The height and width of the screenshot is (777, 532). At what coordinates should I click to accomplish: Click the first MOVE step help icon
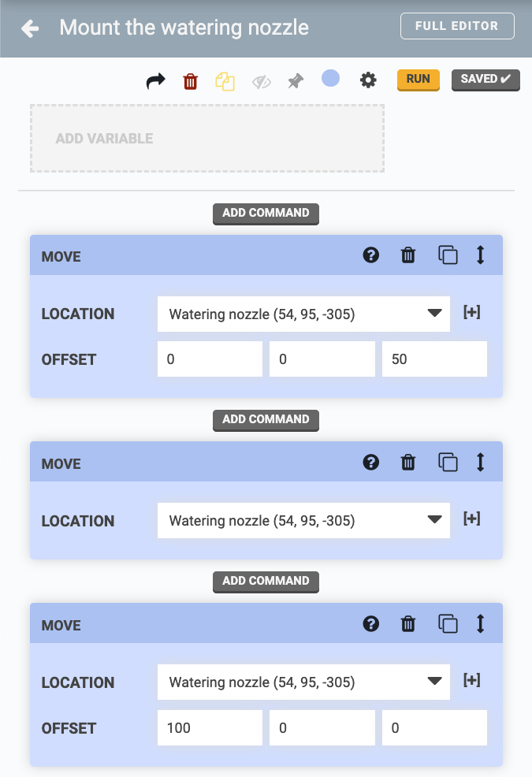[370, 255]
